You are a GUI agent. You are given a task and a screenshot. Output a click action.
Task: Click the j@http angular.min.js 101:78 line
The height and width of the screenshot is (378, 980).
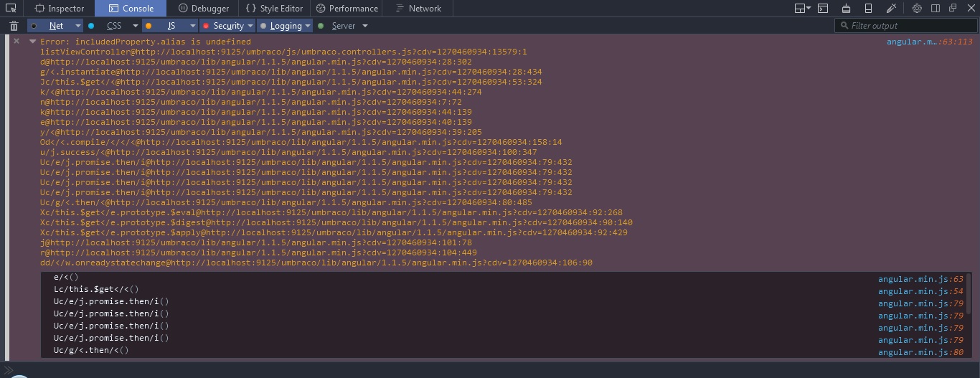[x=256, y=242]
